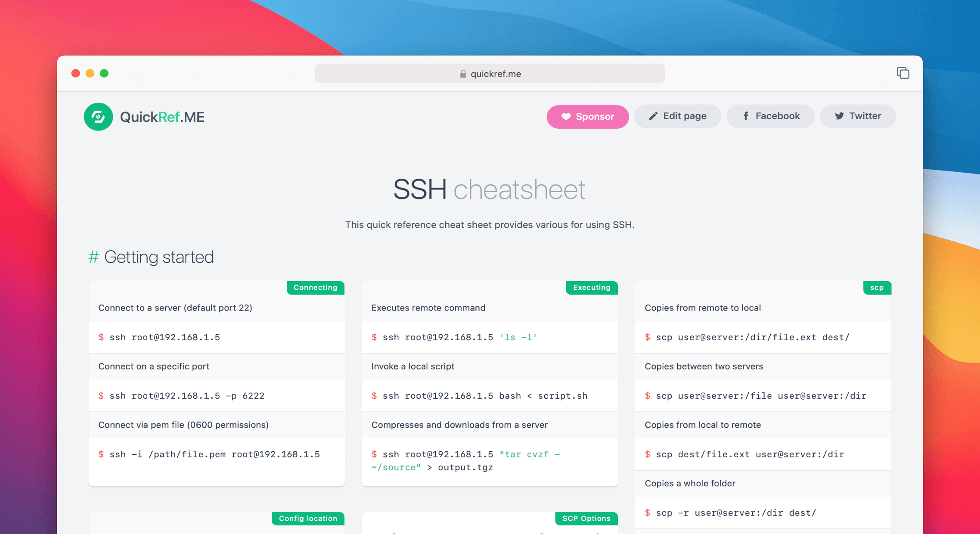Click the Connecting tag on the first card
This screenshot has width=980, height=534.
[x=315, y=287]
